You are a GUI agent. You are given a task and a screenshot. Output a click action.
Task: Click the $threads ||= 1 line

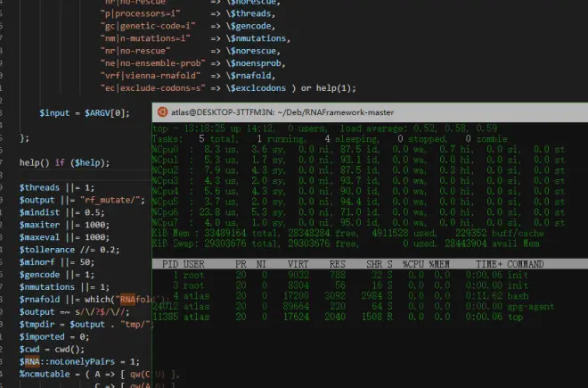[x=57, y=187]
